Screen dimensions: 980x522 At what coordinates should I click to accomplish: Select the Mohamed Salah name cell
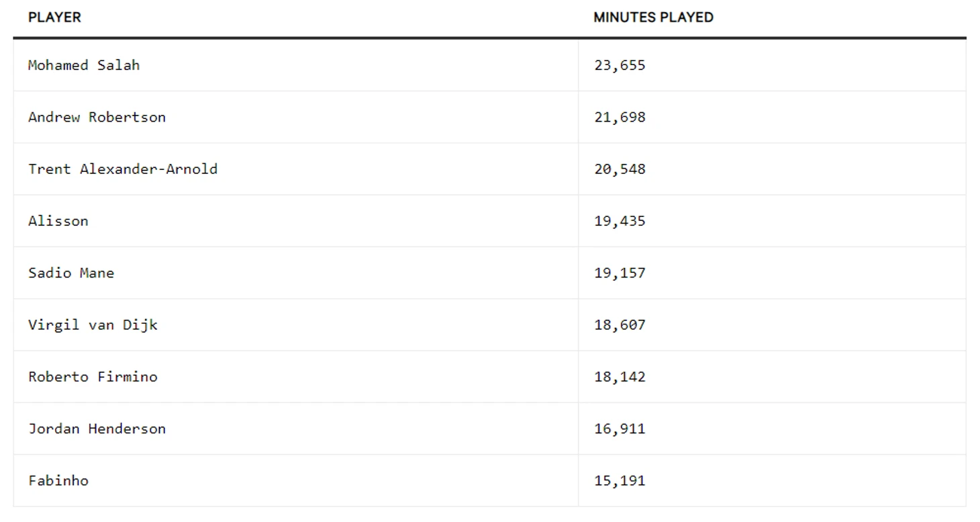click(84, 65)
